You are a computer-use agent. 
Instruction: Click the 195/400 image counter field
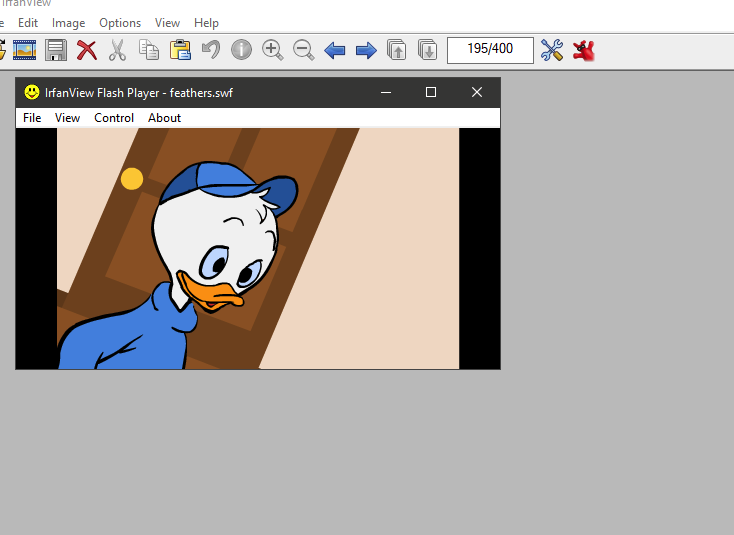(x=490, y=50)
